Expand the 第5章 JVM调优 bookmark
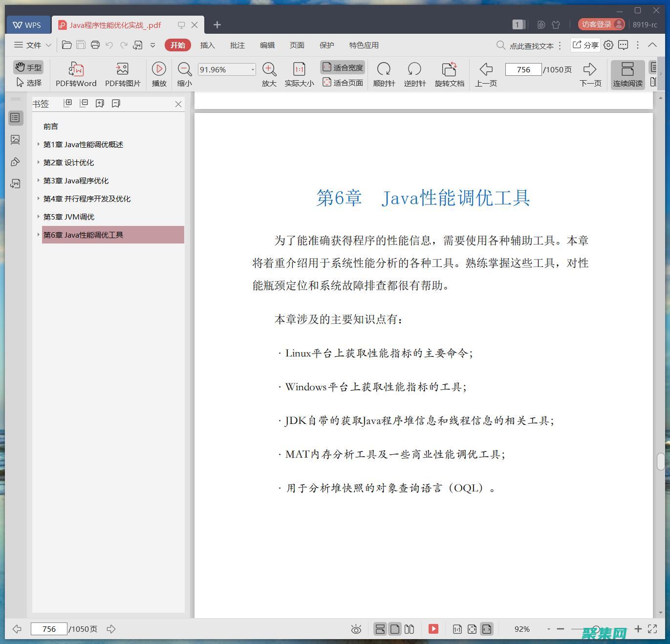 point(39,217)
